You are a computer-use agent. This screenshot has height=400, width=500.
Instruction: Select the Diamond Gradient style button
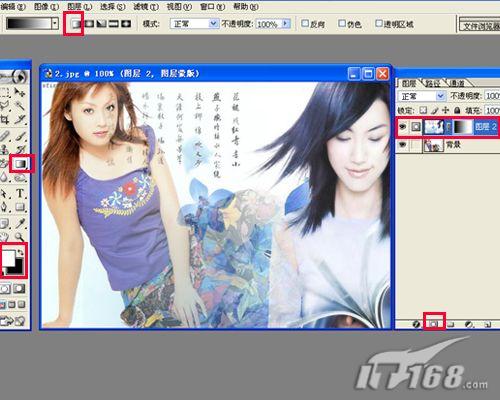[126, 24]
